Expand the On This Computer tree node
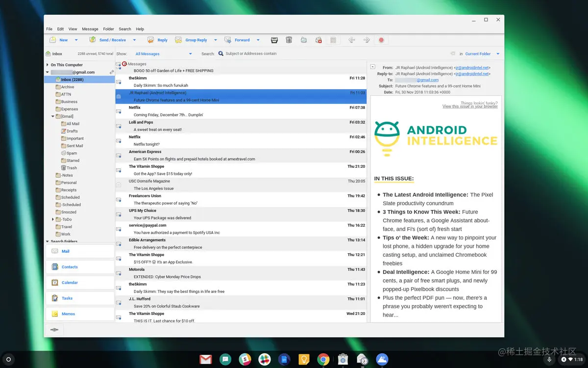 tap(48, 65)
